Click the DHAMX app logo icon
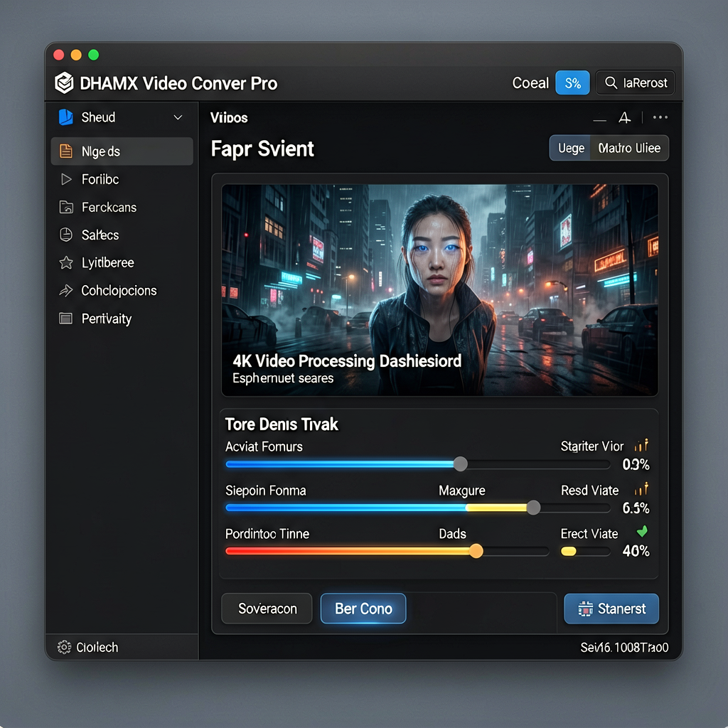The width and height of the screenshot is (728, 728). pyautogui.click(x=64, y=83)
